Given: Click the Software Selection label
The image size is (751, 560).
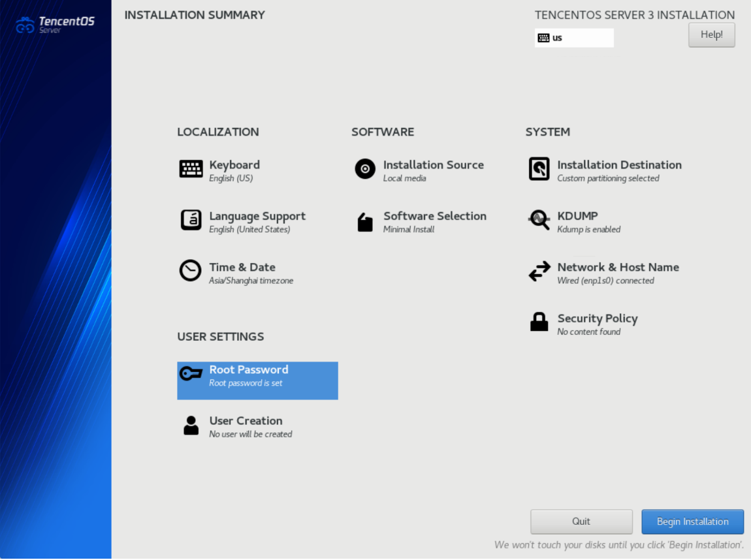Looking at the screenshot, I should tap(435, 216).
